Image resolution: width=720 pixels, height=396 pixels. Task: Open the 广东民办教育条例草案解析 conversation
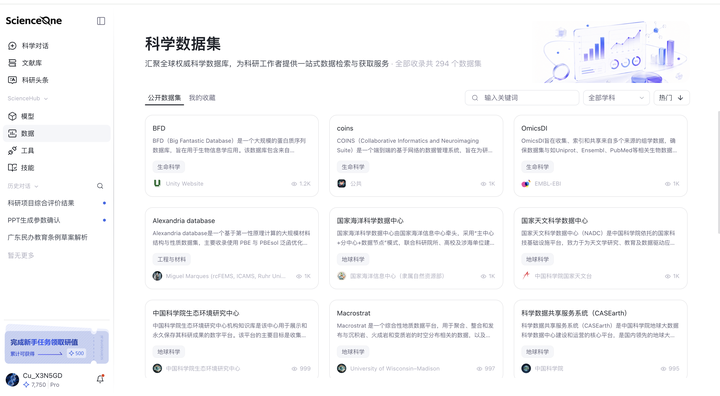[56, 237]
